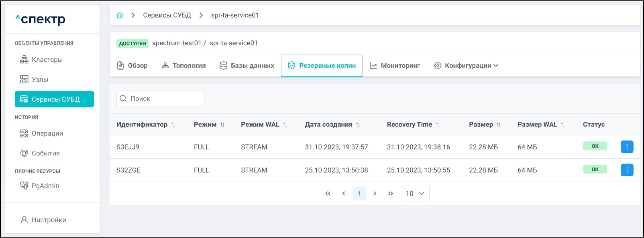The image size is (644, 238).
Task: Open the Кластеры sidebar section
Action: pos(47,60)
